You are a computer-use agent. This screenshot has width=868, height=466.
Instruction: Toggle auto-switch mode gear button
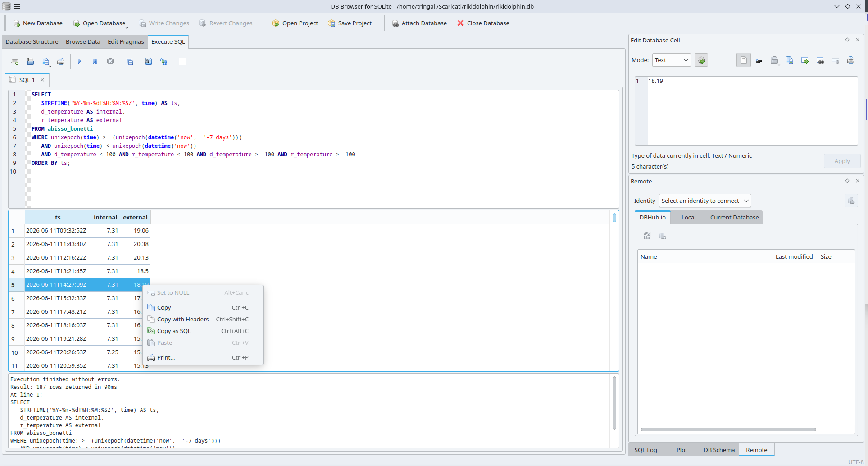click(x=701, y=60)
